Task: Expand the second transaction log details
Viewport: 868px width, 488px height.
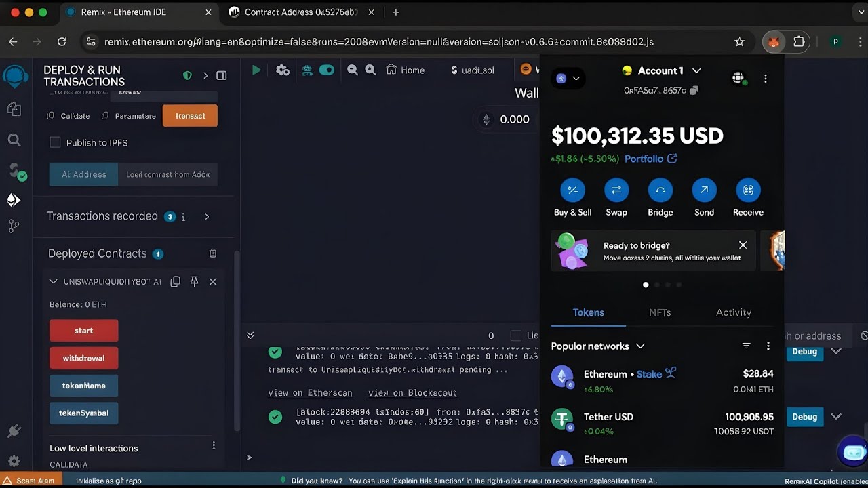Action: (x=836, y=416)
